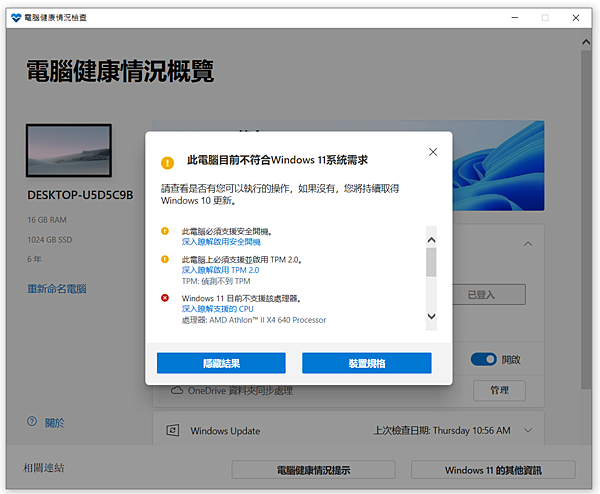Click the OneDrive cloud icon

click(x=176, y=390)
